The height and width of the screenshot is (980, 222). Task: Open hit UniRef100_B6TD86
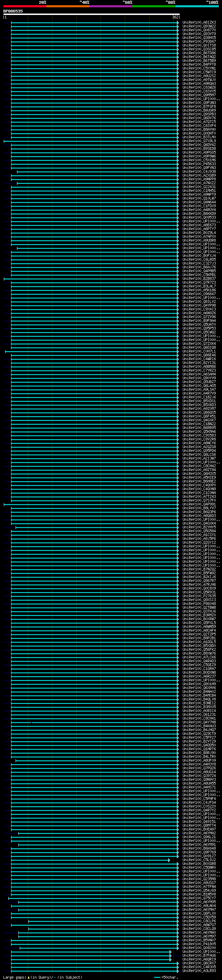199,53
